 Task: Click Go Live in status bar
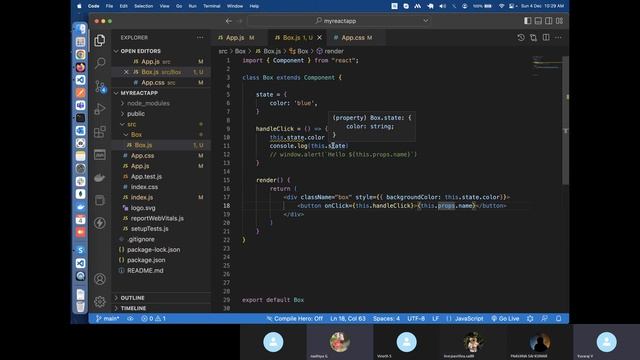505,318
